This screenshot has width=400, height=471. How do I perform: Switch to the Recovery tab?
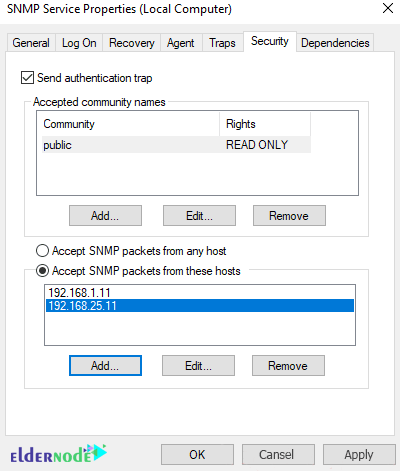132,43
